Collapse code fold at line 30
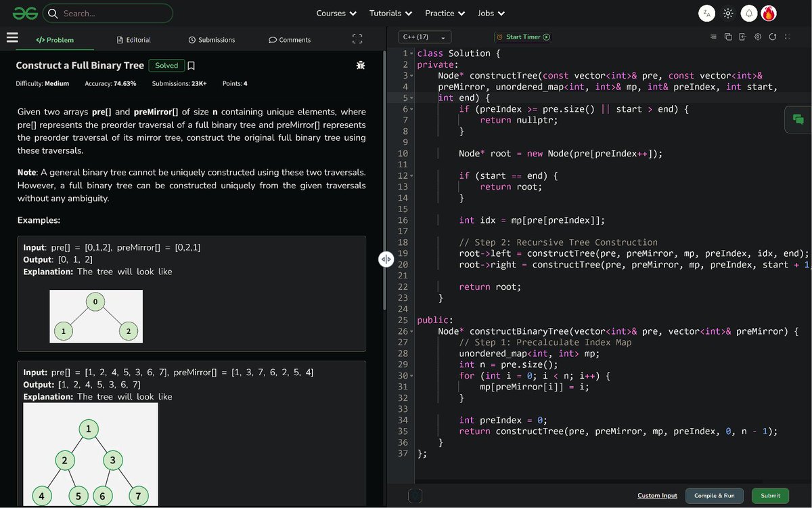Screen dimensions: 812x508 (x=412, y=376)
